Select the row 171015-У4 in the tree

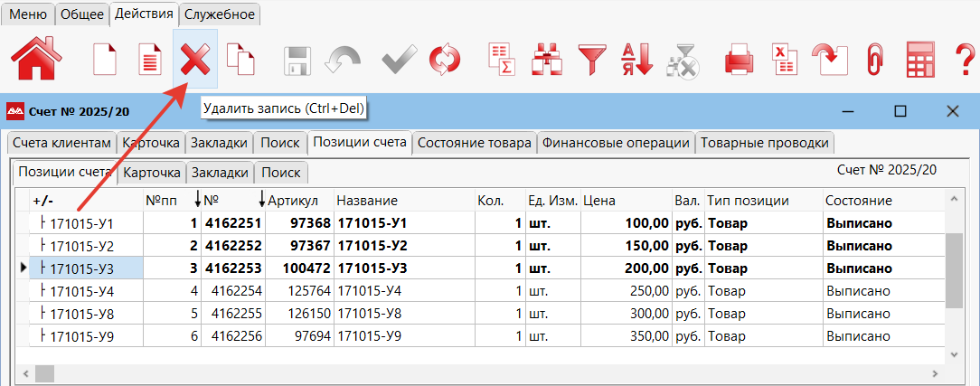coord(81,291)
